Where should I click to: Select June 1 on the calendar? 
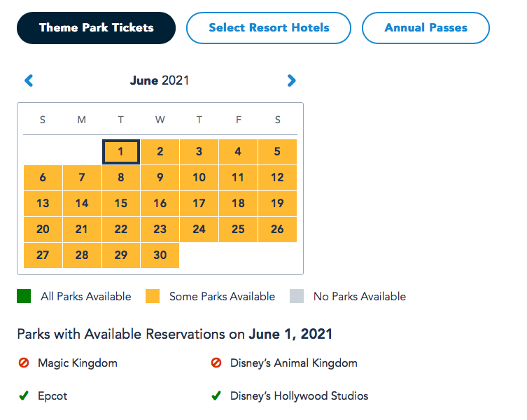click(121, 152)
